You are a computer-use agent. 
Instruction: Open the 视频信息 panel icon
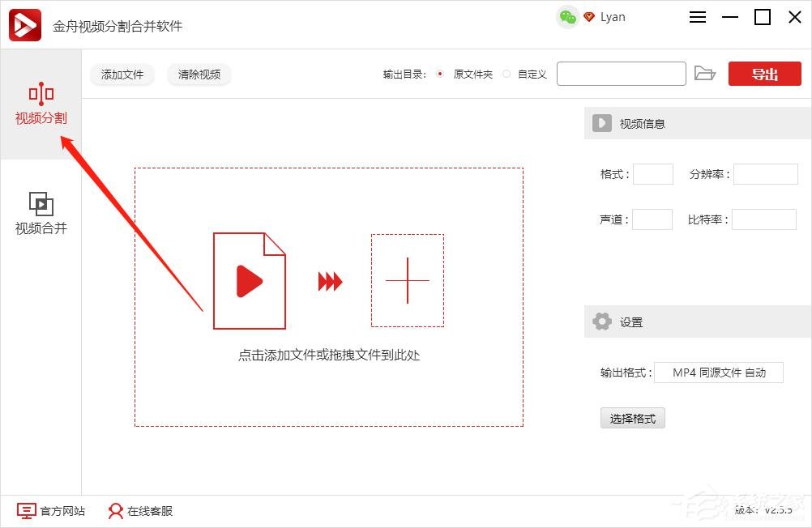601,123
